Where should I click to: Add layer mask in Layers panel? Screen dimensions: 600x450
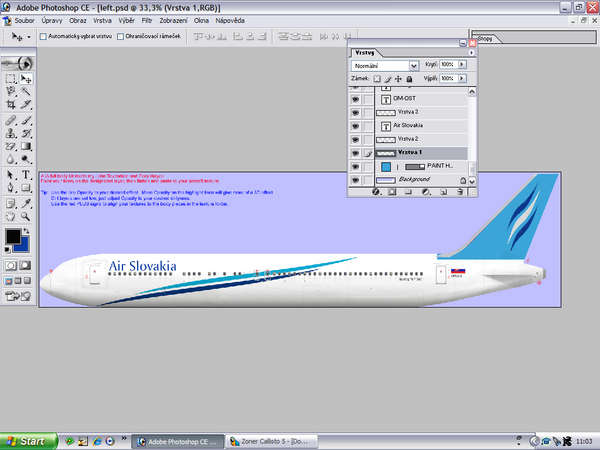tap(392, 192)
